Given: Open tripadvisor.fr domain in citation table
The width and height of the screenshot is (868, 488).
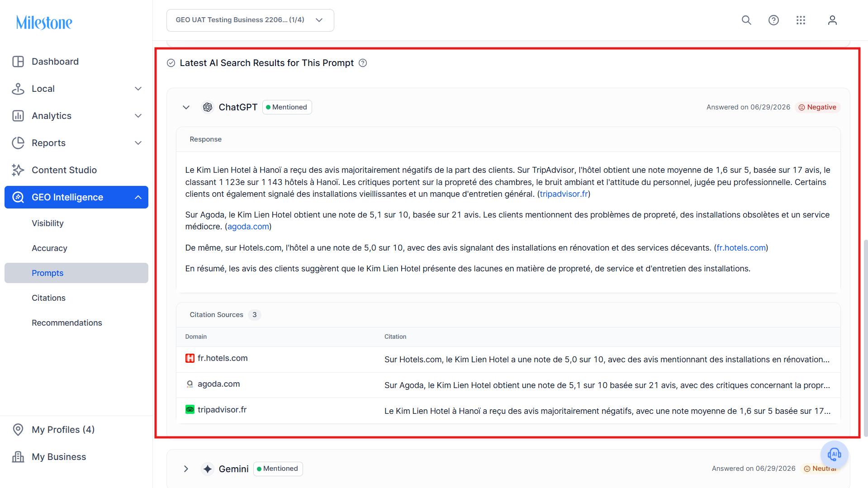Looking at the screenshot, I should coord(222,410).
